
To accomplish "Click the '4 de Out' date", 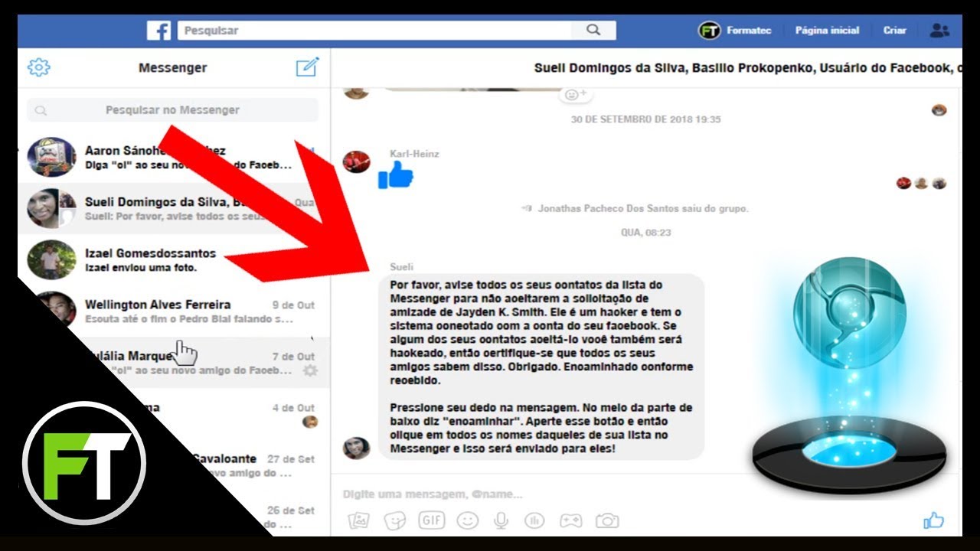I will tap(293, 407).
